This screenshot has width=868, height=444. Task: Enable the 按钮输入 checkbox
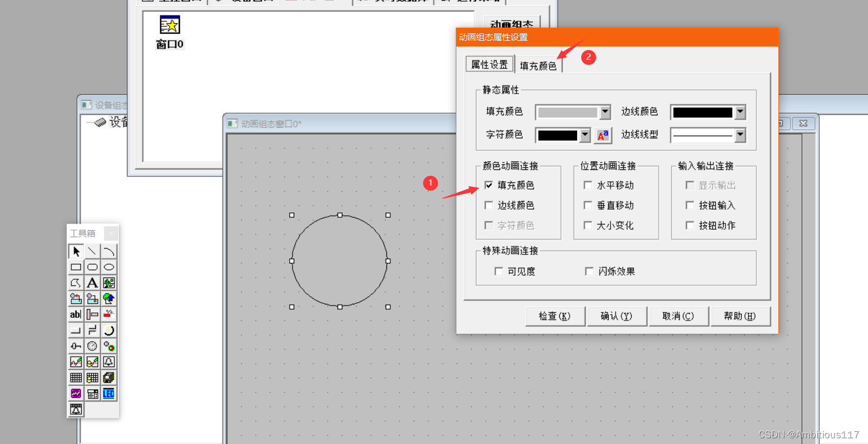click(690, 205)
